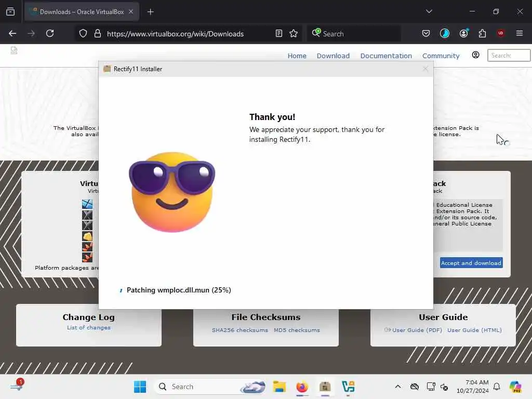Click Accept and download button
The height and width of the screenshot is (399, 532).
click(x=471, y=263)
